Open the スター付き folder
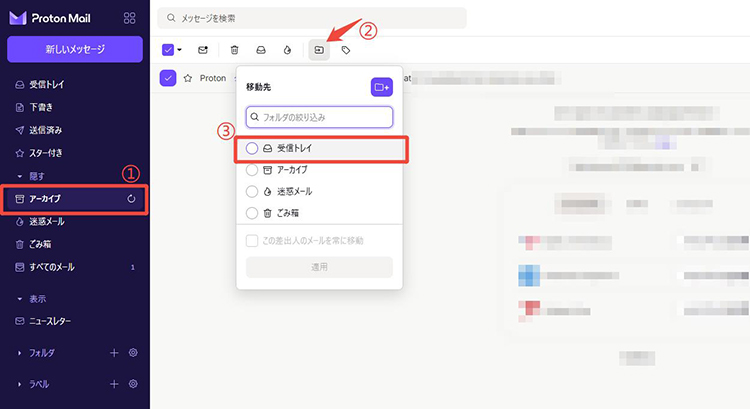 (x=75, y=153)
